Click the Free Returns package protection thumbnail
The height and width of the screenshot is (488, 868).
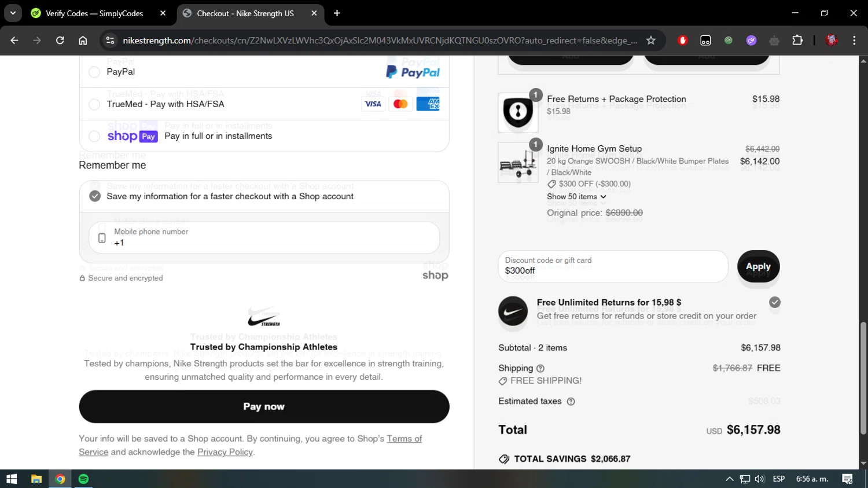[x=518, y=113]
